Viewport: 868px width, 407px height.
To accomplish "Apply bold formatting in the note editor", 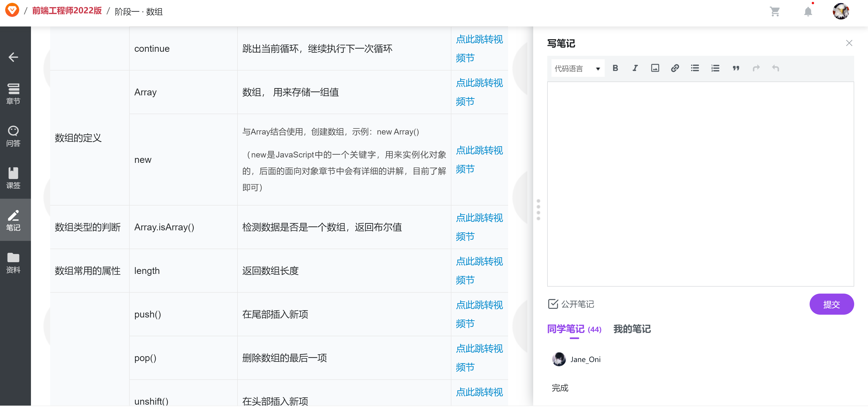I will coord(616,68).
